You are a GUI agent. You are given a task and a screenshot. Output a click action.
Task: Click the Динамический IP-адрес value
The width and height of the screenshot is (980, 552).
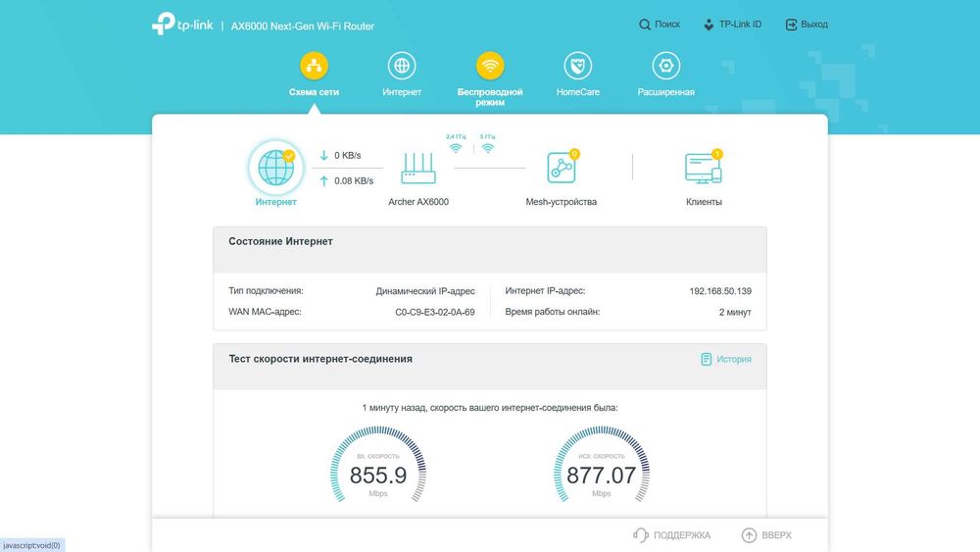coord(425,291)
